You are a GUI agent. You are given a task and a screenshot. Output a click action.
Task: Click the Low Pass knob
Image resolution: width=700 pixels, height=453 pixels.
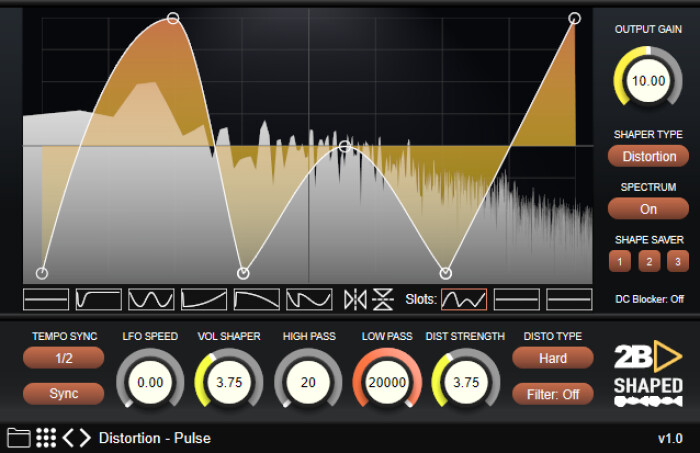pos(387,382)
